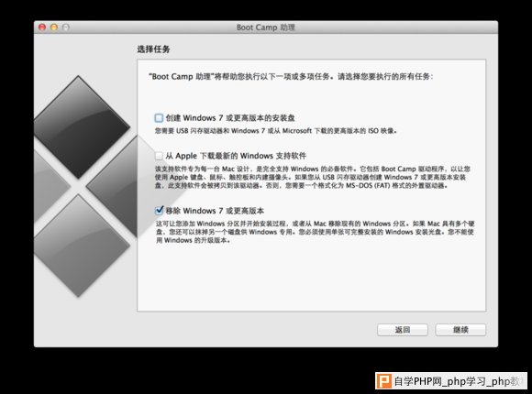Viewport: 532px width, 394px height.
Task: Close the Boot Camp 助理 window
Action: point(42,27)
